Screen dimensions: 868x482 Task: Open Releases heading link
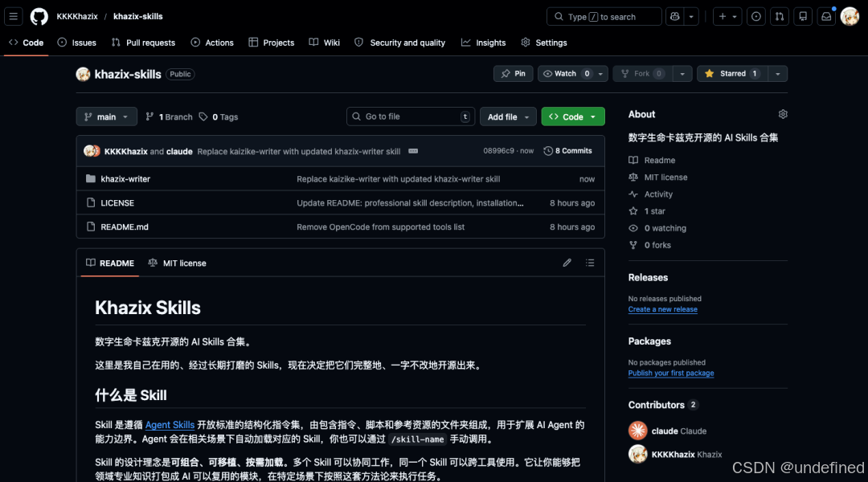coord(648,278)
